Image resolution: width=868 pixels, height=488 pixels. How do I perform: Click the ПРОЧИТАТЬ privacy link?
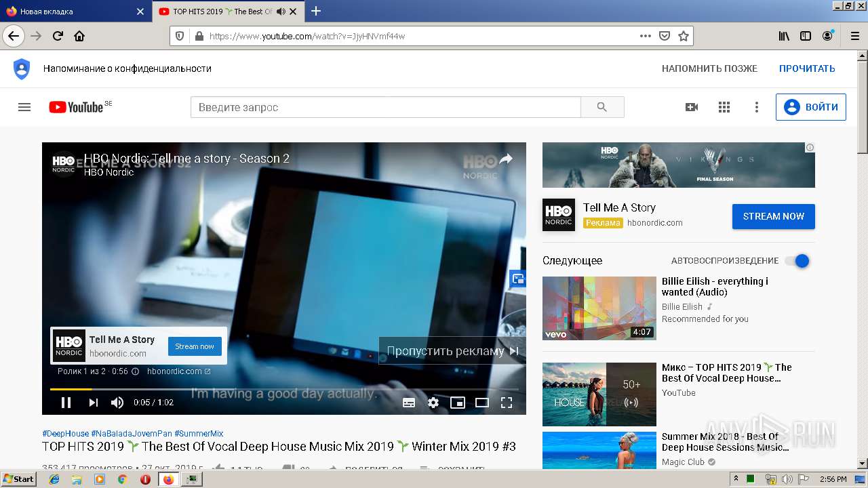click(807, 68)
